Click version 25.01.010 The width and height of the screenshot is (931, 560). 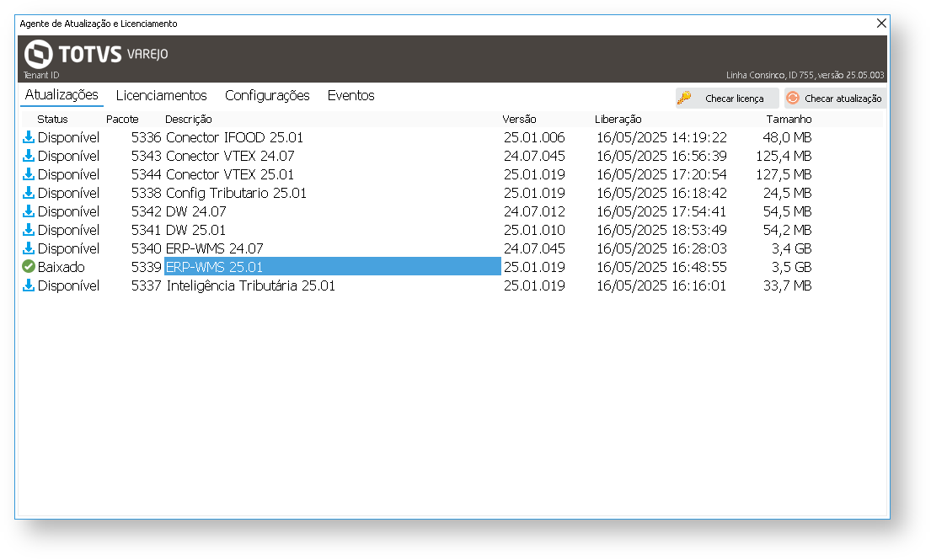click(x=534, y=230)
